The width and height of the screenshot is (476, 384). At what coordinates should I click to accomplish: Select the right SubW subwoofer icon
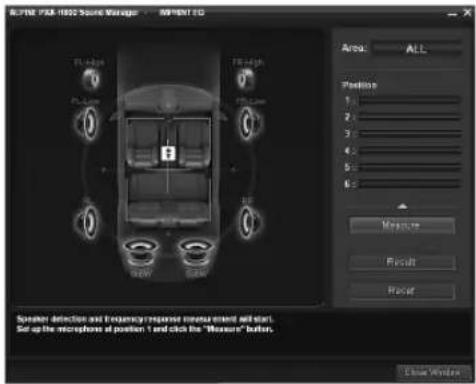tap(196, 253)
